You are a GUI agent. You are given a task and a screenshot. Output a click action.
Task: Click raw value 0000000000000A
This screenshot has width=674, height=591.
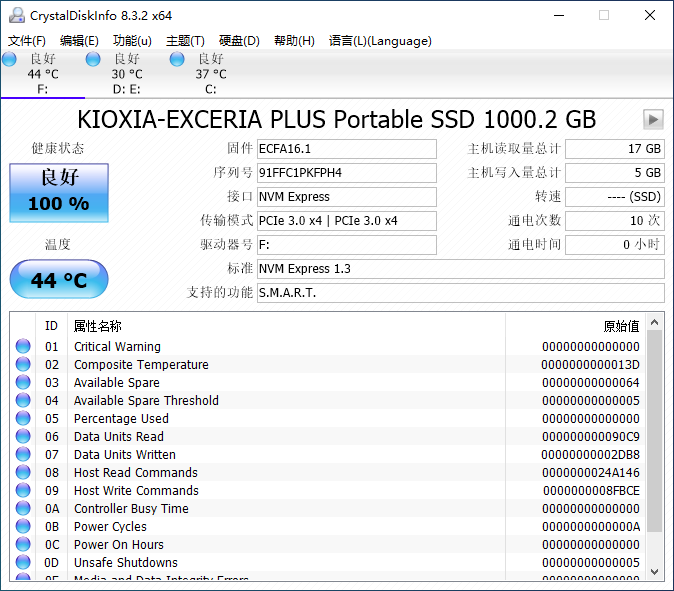[591, 527]
